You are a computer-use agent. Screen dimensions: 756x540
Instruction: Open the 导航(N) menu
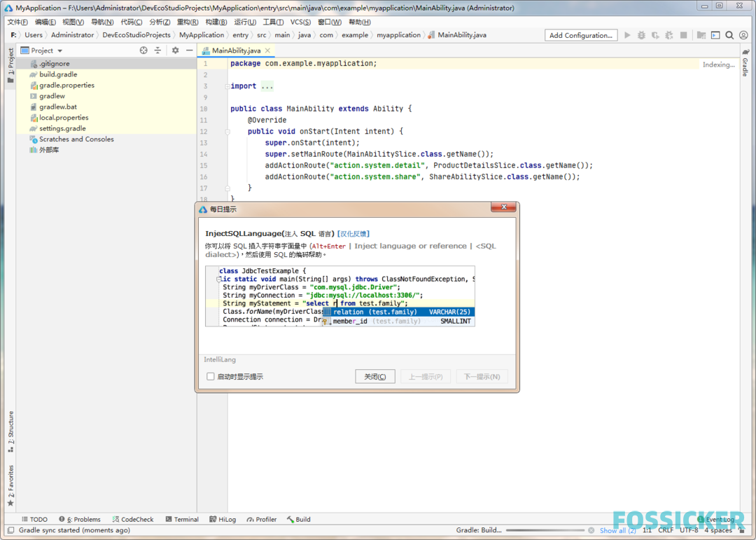point(102,22)
